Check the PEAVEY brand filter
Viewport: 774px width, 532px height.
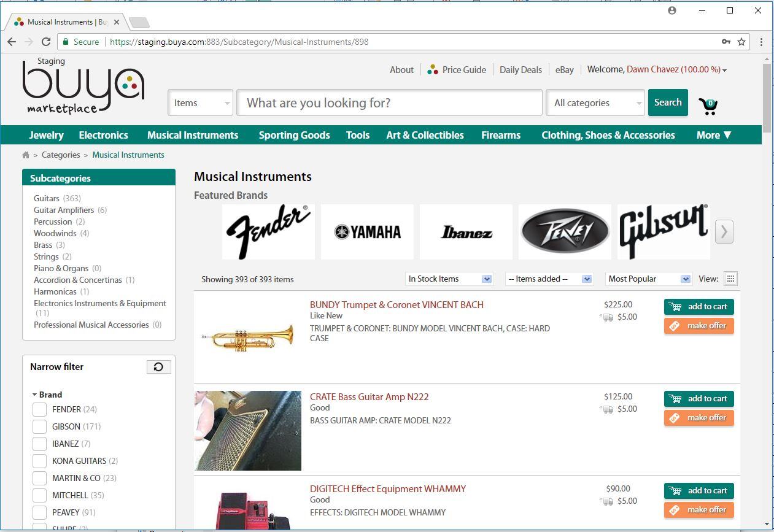[39, 512]
